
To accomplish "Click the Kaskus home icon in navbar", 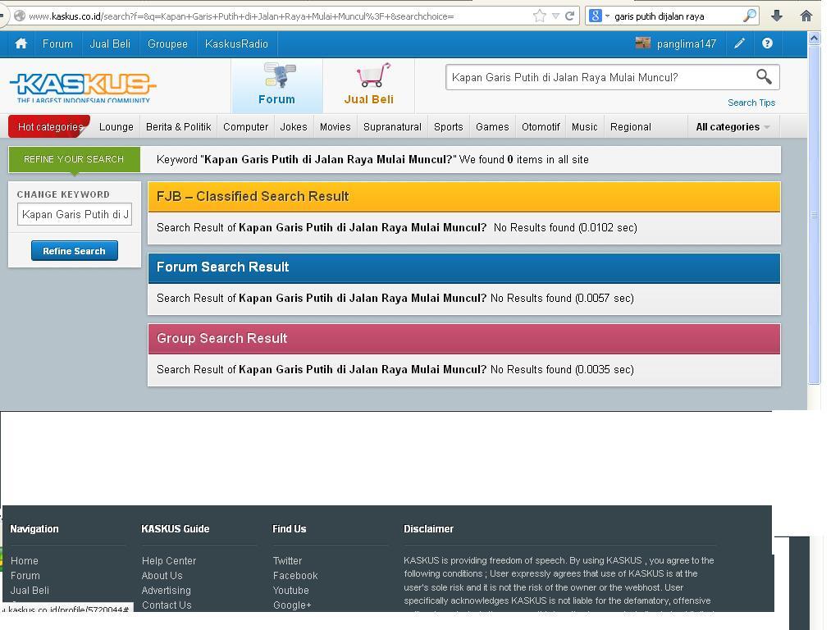I will [x=21, y=44].
